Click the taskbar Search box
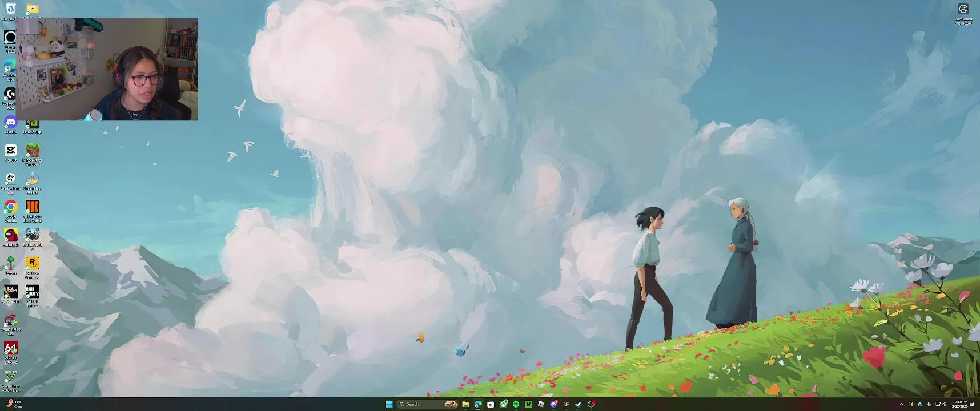This screenshot has height=411, width=980. tap(428, 404)
